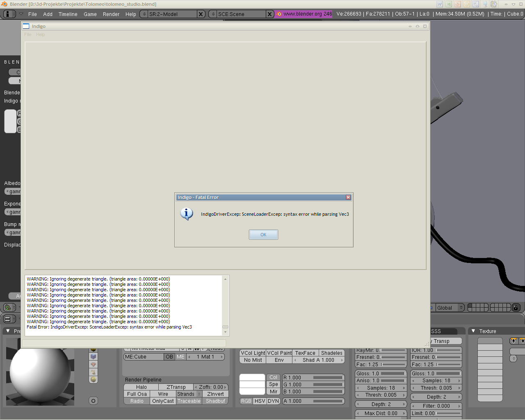Toggle the Shadbuf option
The width and height of the screenshot is (525, 420).
(x=215, y=401)
